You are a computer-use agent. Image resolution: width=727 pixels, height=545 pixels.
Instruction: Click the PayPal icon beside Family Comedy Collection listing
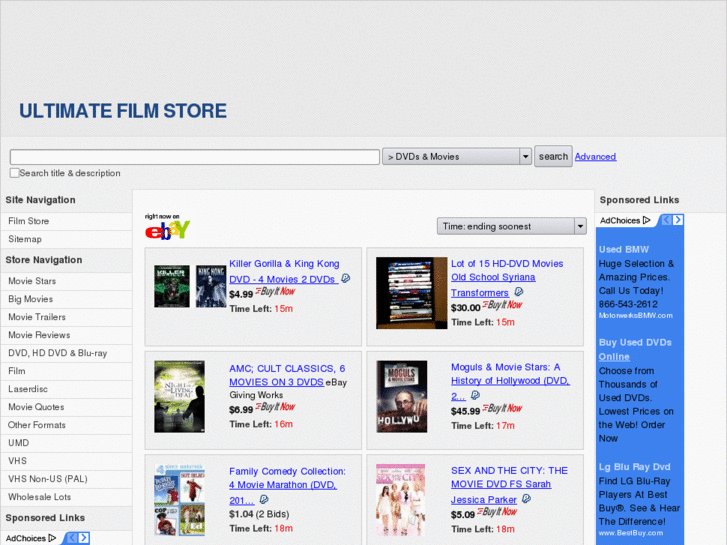coord(264,499)
